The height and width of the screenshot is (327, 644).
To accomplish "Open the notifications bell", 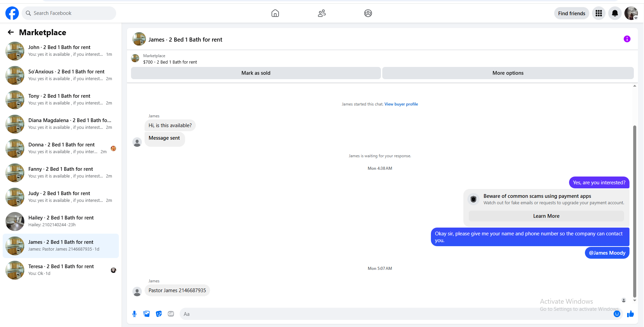I will tap(615, 13).
